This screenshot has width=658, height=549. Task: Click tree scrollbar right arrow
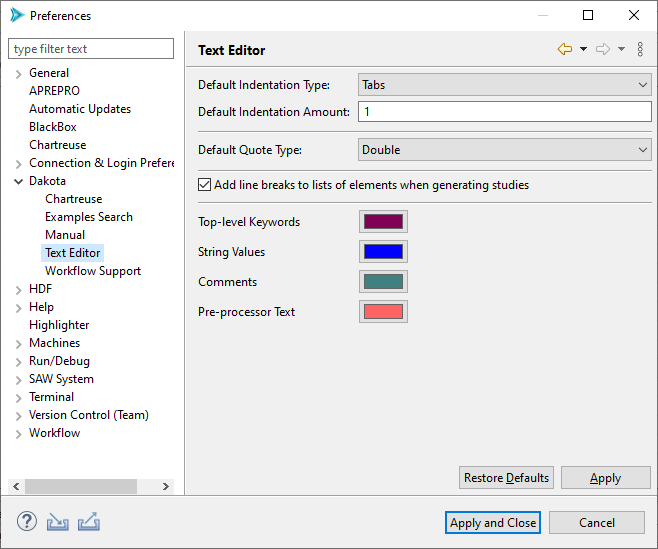point(166,486)
